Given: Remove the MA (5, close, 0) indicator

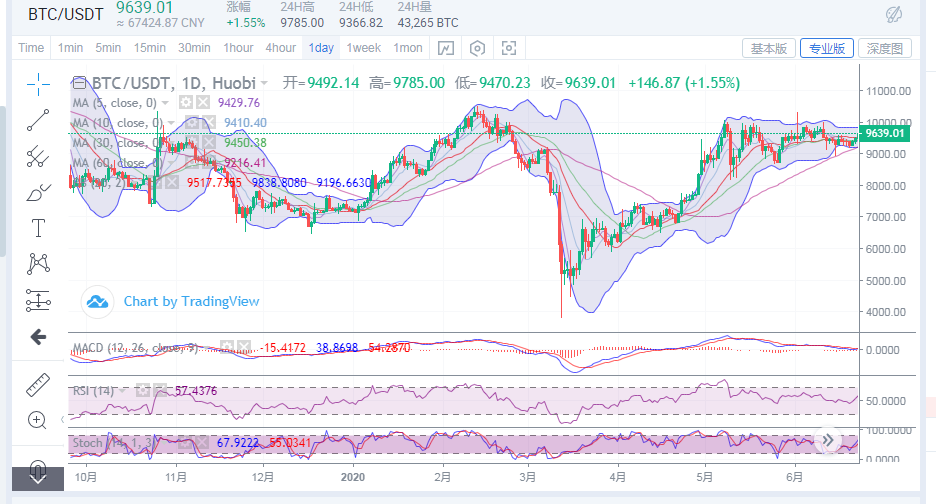Looking at the screenshot, I should [x=202, y=103].
